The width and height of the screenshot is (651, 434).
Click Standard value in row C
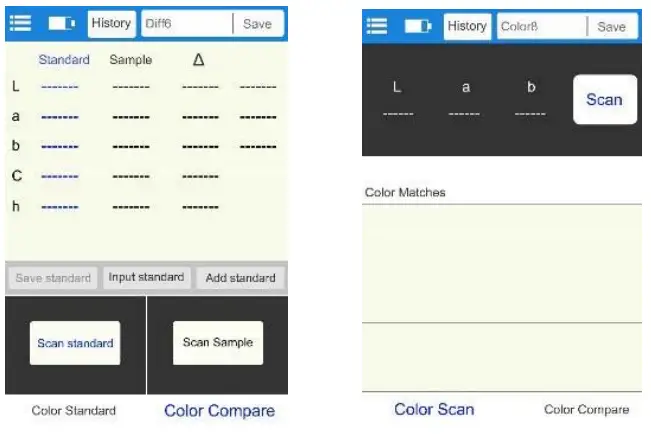[x=60, y=177]
